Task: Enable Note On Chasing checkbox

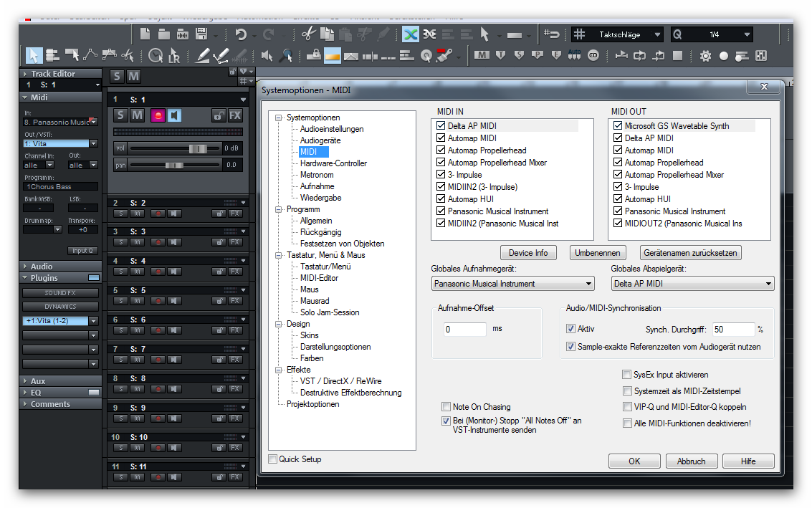Action: 446,407
